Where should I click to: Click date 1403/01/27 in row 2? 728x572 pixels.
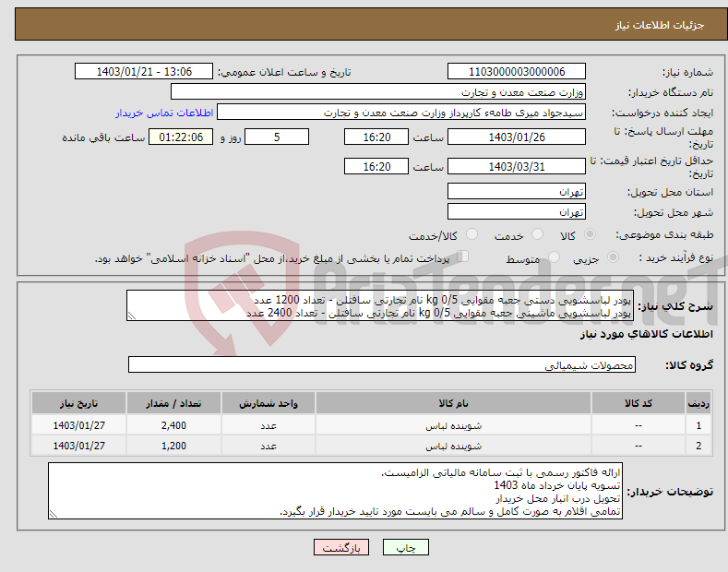(x=79, y=446)
